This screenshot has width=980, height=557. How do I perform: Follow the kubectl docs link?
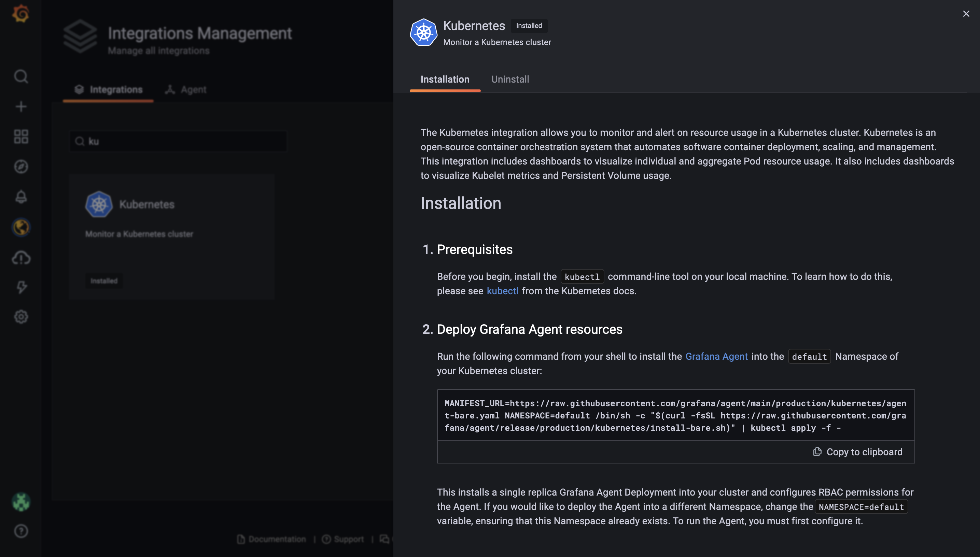(x=502, y=291)
